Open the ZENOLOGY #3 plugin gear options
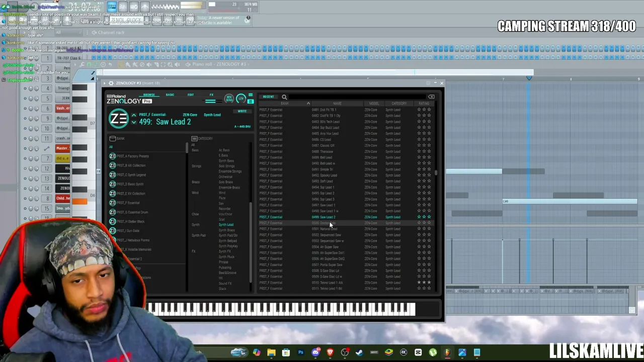Screen dimensions: 644x362 [x=111, y=83]
